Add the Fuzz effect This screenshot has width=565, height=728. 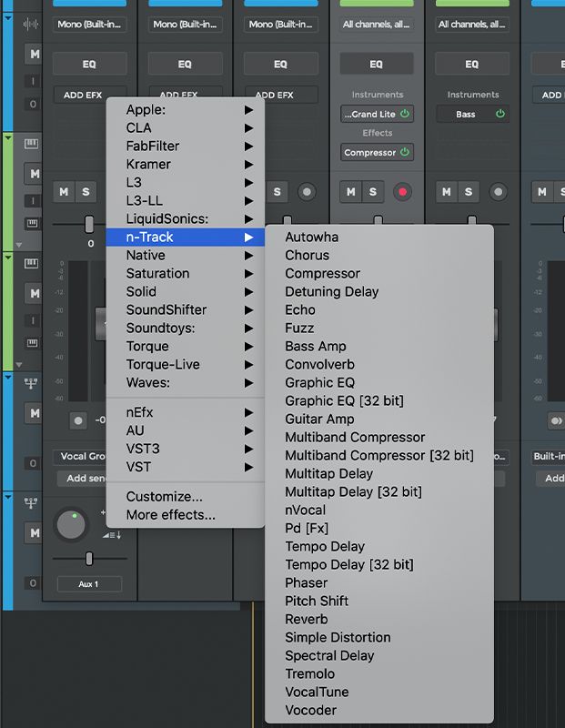(378, 328)
